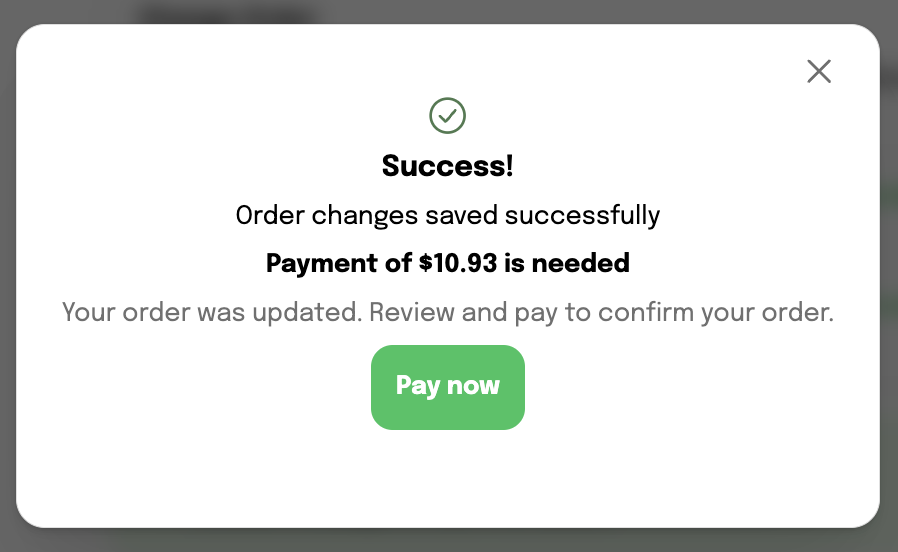898x552 pixels.
Task: Click the word 'Pay' on the green button
Action: click(418, 385)
